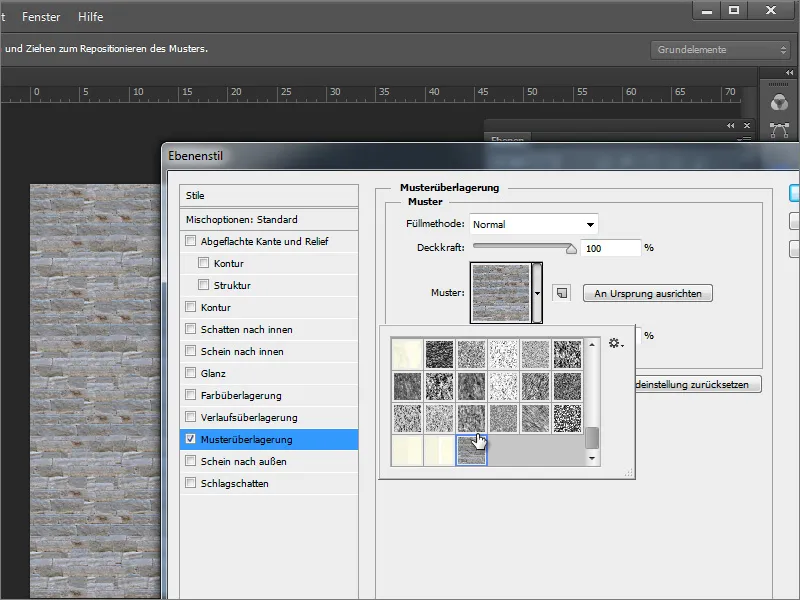
Task: Enable the Glanz checkbox
Action: pyautogui.click(x=190, y=372)
